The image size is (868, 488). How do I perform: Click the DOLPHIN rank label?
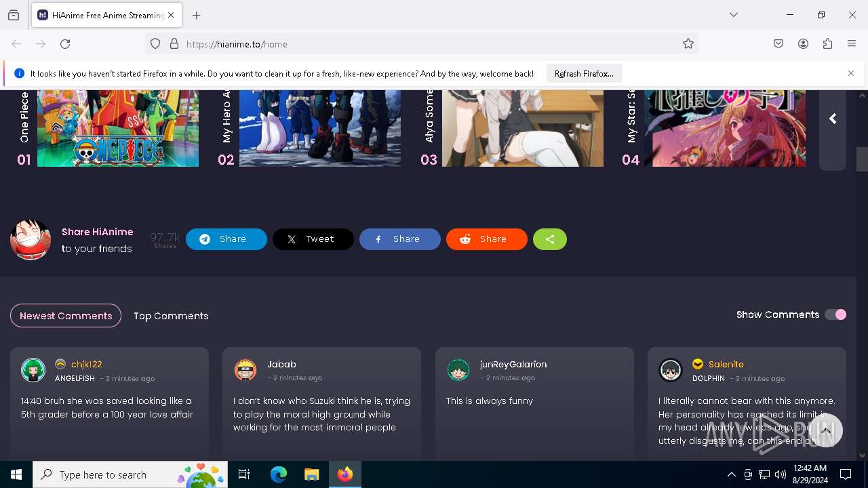[709, 378]
